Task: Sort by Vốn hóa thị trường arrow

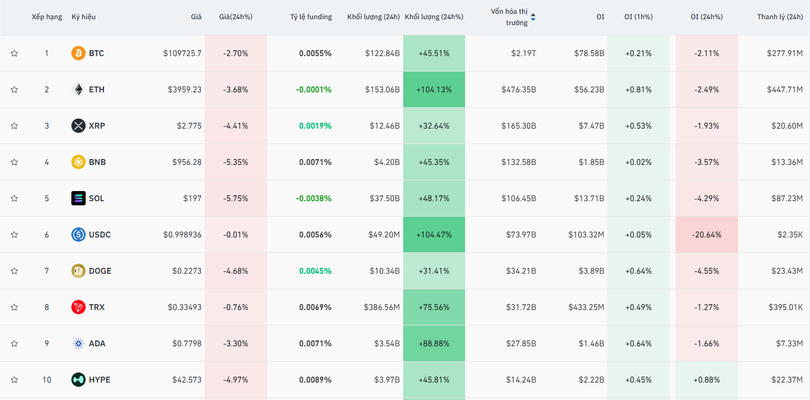Action: pyautogui.click(x=533, y=17)
